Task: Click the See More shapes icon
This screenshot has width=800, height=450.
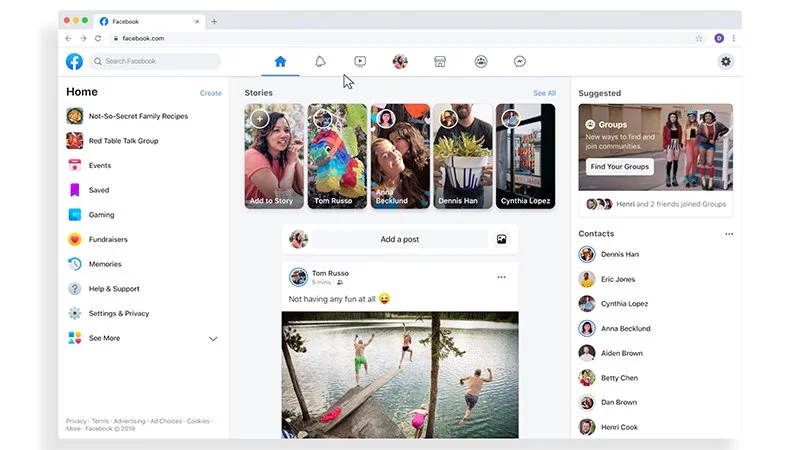Action: [74, 338]
